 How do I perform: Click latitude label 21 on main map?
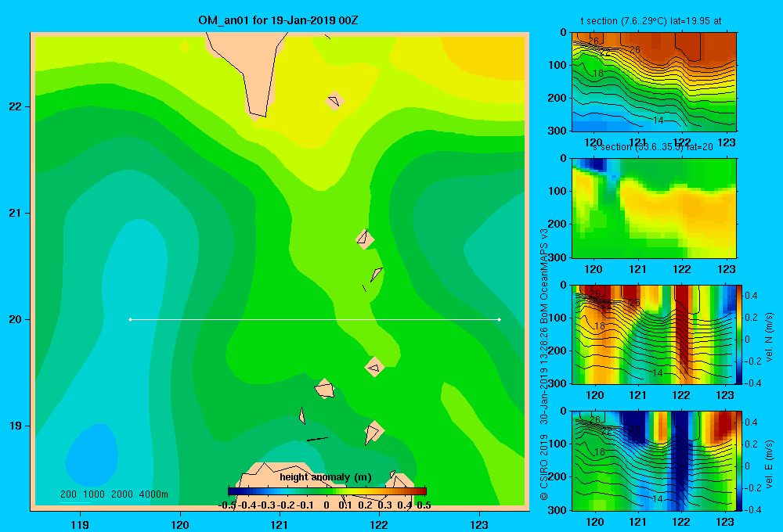pyautogui.click(x=16, y=213)
